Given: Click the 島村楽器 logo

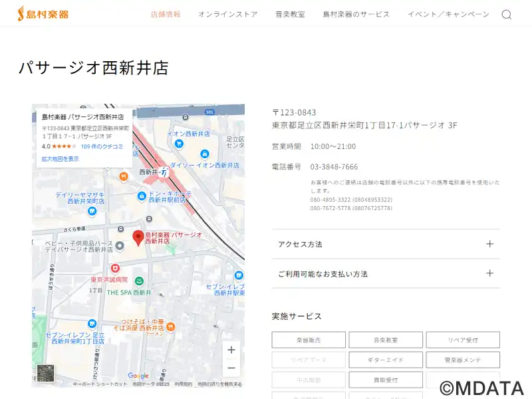Looking at the screenshot, I should (x=43, y=13).
